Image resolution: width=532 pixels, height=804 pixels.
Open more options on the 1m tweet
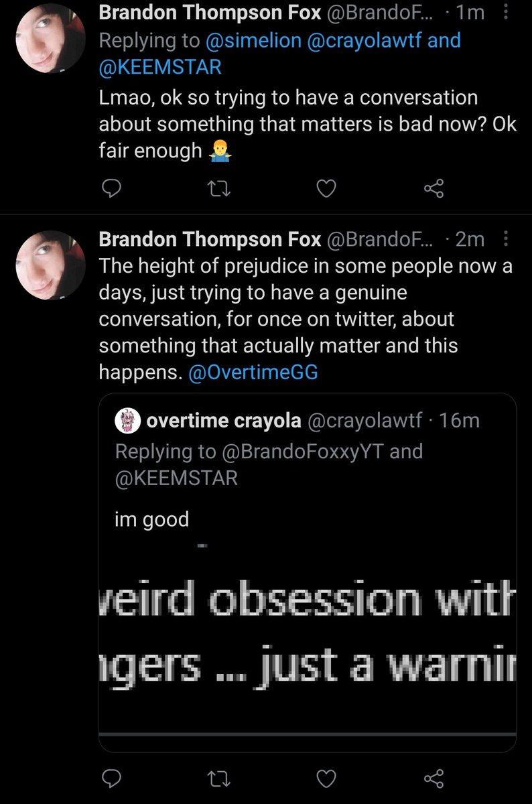tap(506, 13)
